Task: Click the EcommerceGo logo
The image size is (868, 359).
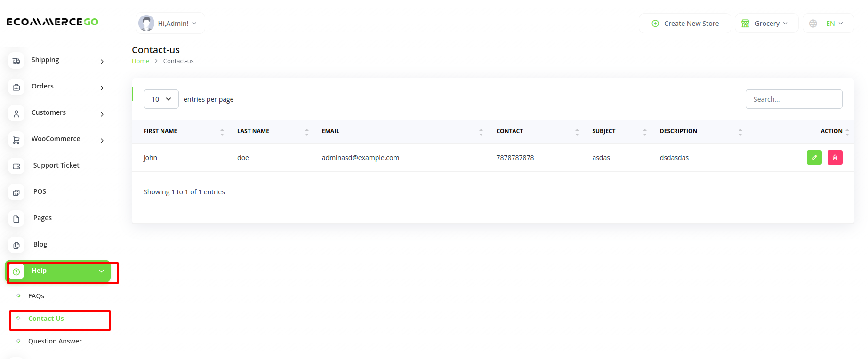Action: tap(53, 22)
